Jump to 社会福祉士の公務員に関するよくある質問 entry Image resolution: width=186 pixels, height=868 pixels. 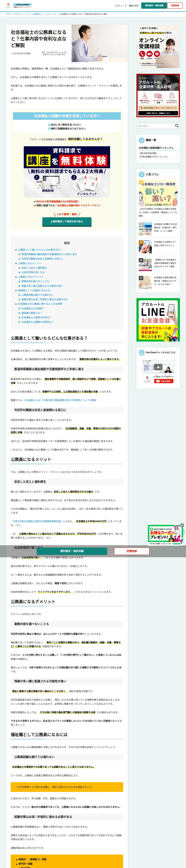(40, 304)
